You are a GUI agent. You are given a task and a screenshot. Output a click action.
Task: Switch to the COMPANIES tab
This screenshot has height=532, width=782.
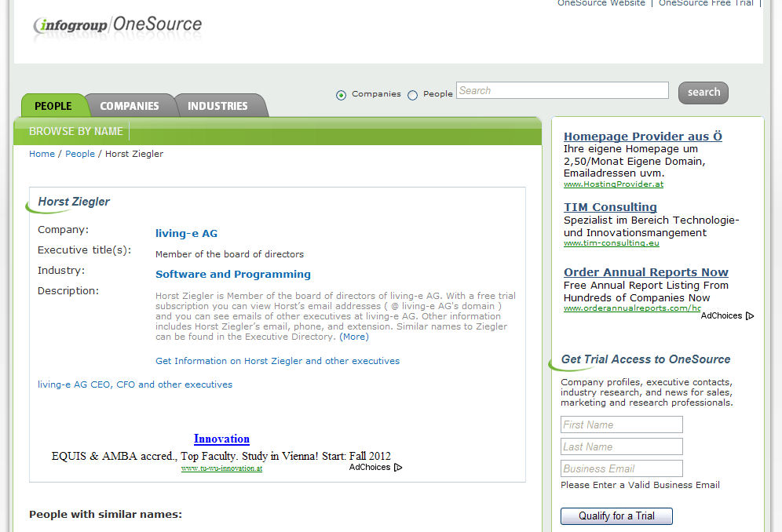[130, 106]
